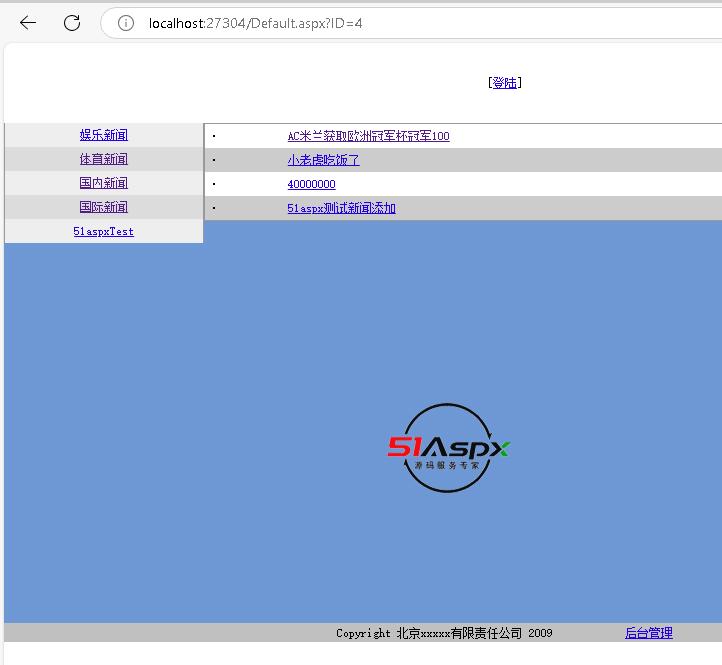Image resolution: width=722 pixels, height=665 pixels.
Task: View site information icon in address bar
Action: coord(126,23)
